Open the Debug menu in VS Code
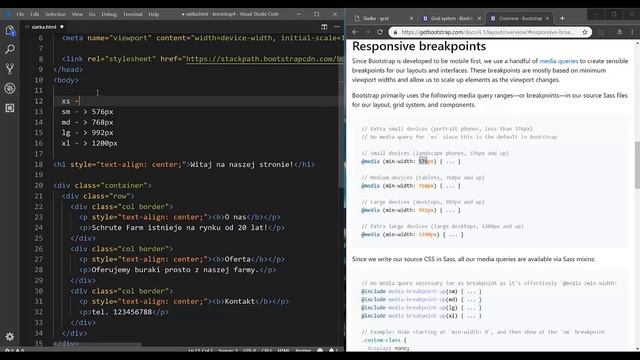The width and height of the screenshot is (640, 360). (109, 14)
